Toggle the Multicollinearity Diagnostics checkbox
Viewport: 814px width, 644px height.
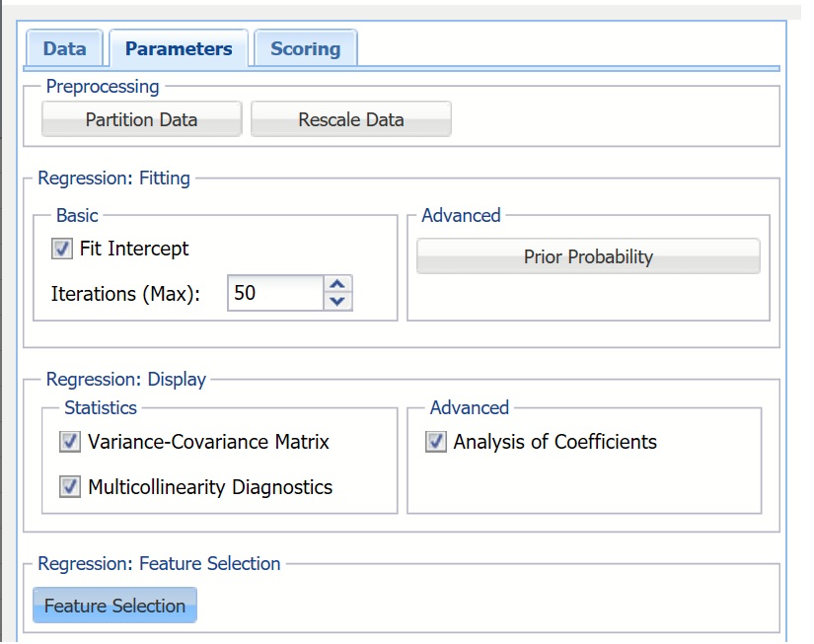click(70, 486)
